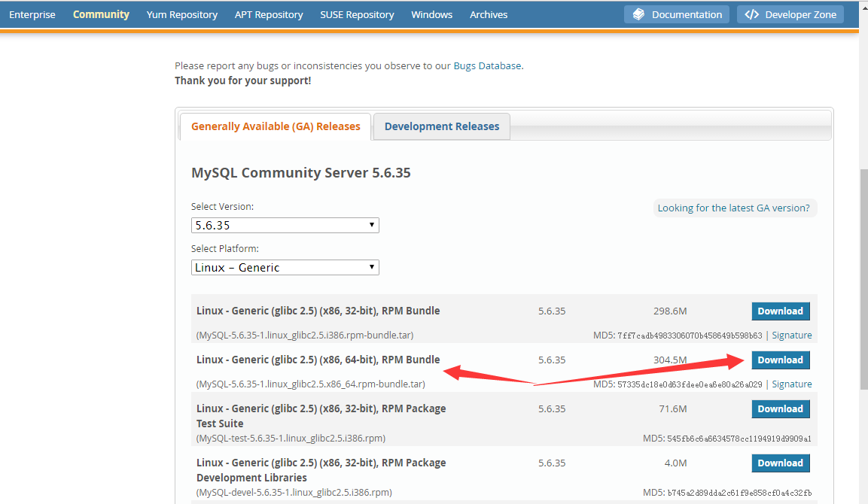This screenshot has height=504, width=868.
Task: Click Looking for the latest GA version link
Action: pyautogui.click(x=733, y=208)
